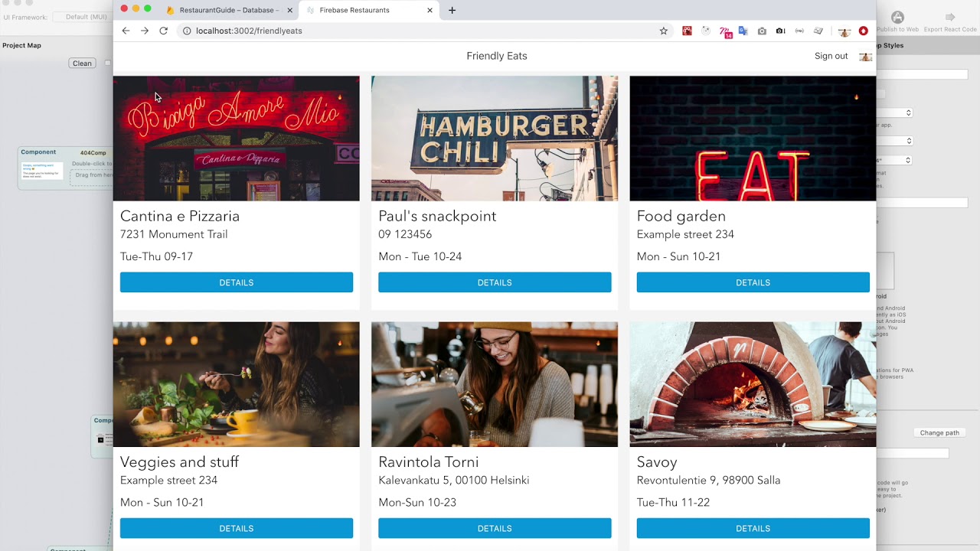The image size is (980, 551).
Task: Open the broadcast signal extension icon
Action: click(x=799, y=31)
